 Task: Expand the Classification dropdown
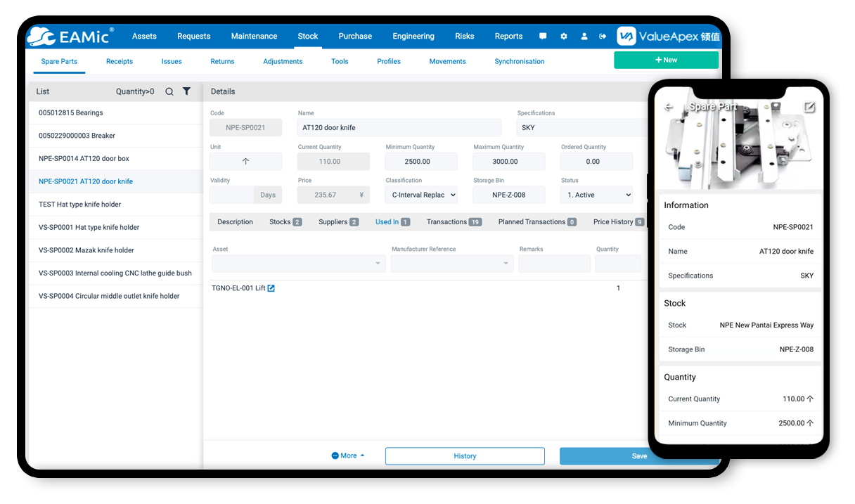[x=422, y=195]
